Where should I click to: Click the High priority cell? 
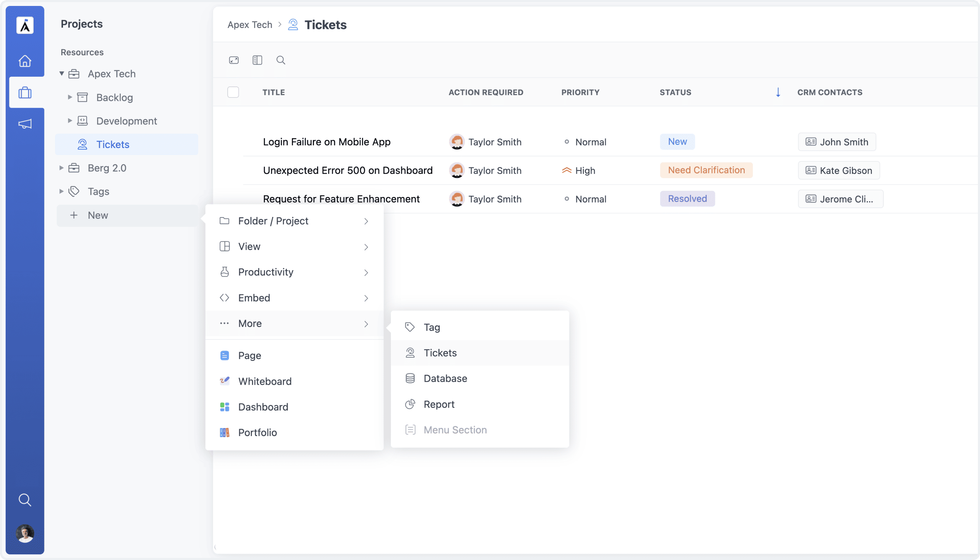[579, 170]
